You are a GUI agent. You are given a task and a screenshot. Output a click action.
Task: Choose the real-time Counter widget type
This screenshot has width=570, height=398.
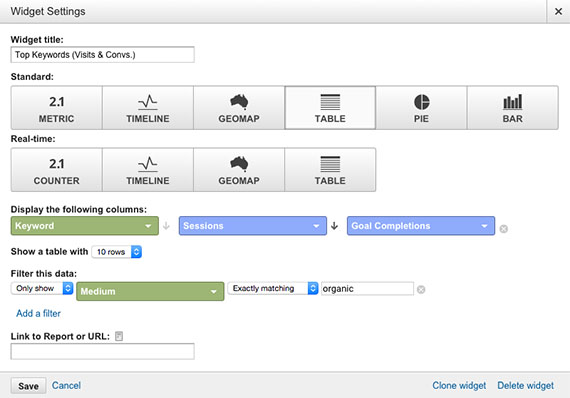[57, 170]
